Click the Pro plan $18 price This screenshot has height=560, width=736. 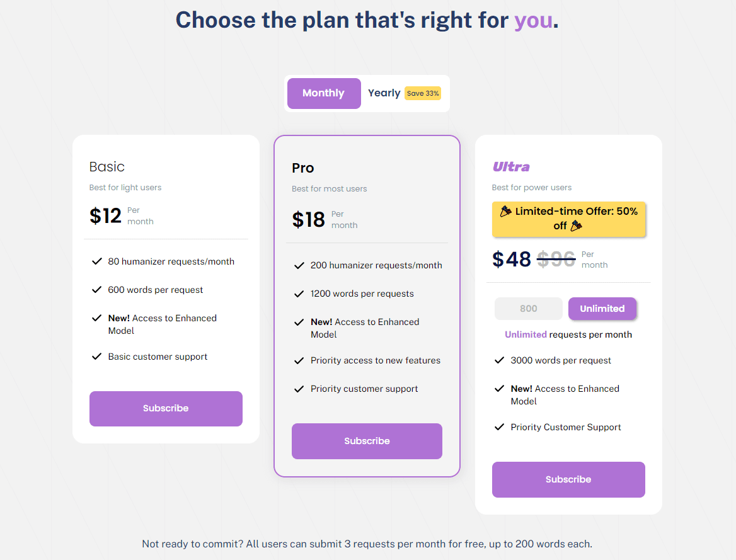pos(309,219)
